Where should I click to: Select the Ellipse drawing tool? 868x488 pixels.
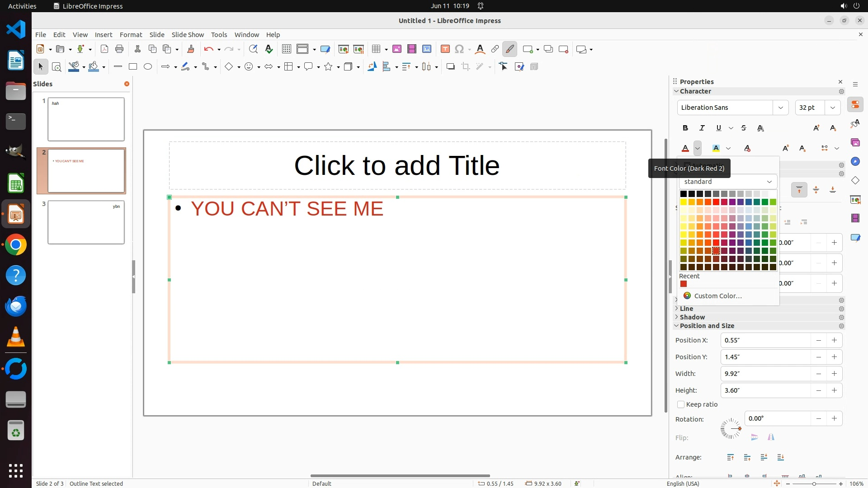[147, 67]
